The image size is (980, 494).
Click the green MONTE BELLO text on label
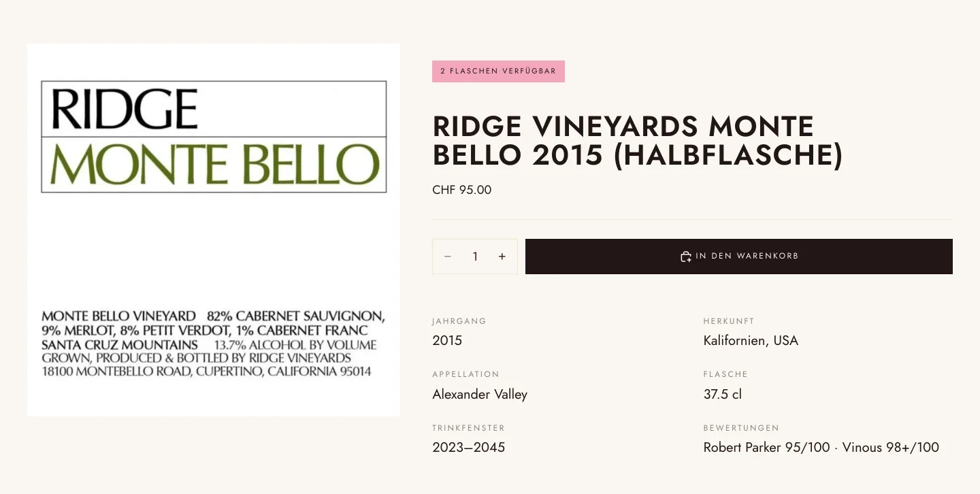point(214,165)
